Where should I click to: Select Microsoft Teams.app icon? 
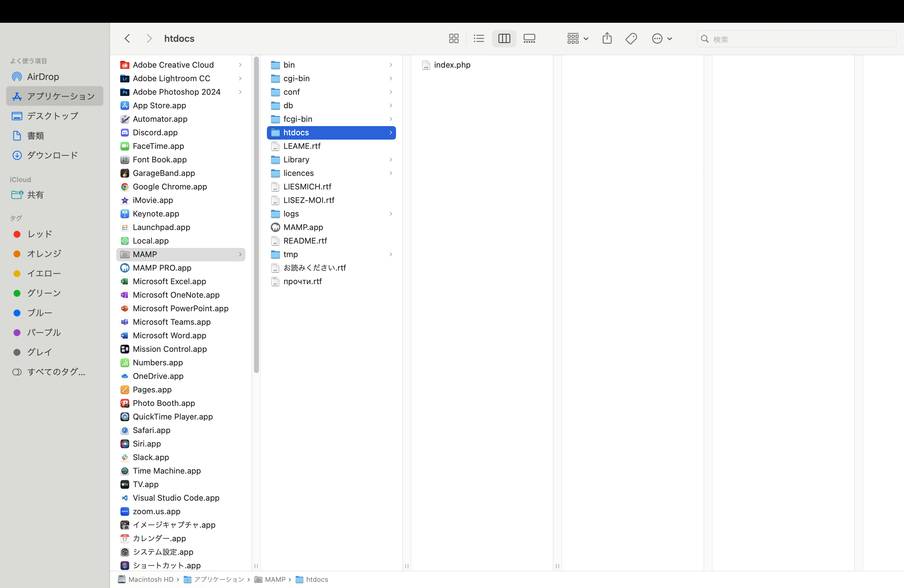[x=125, y=322]
